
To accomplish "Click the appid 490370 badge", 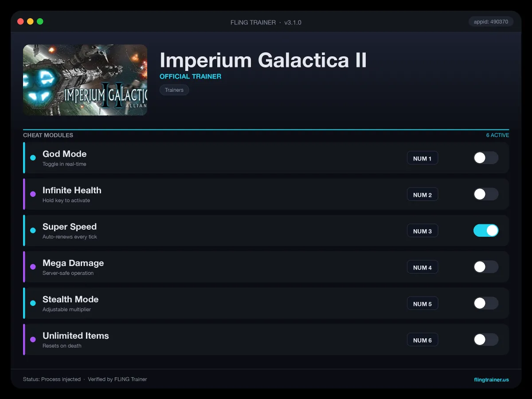I will [491, 21].
